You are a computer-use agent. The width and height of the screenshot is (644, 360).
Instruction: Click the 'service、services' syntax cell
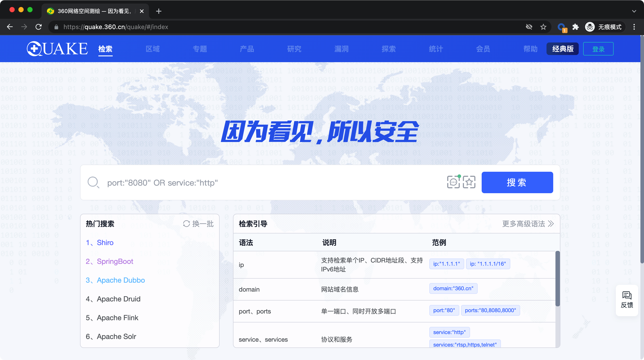click(x=263, y=339)
